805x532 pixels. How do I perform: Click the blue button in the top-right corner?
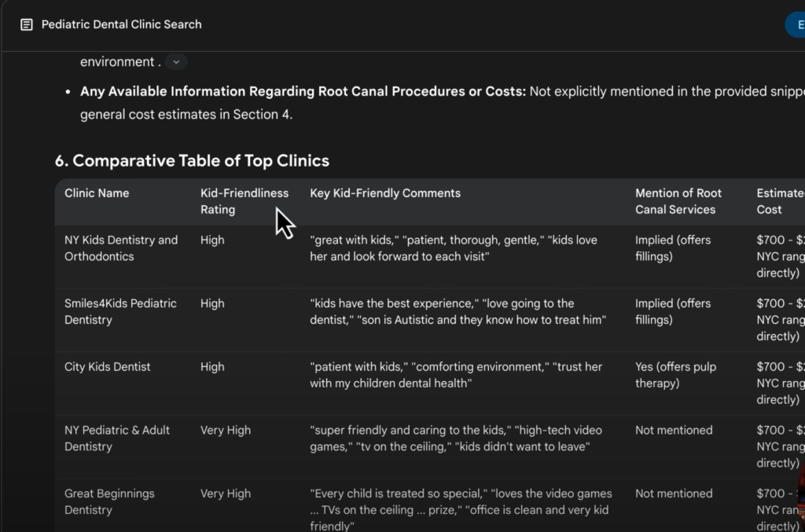(x=796, y=24)
